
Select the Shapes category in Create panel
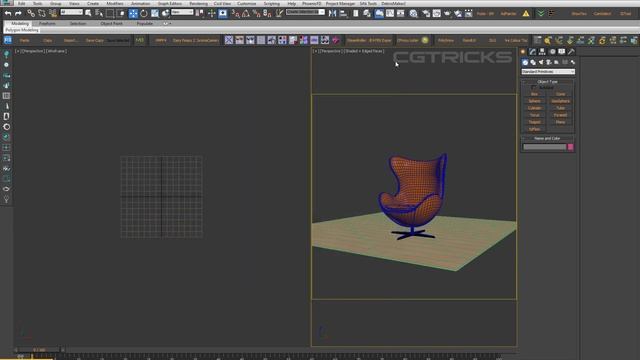point(533,62)
